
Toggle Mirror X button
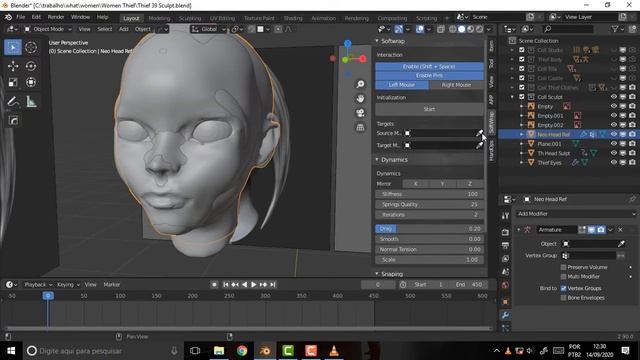416,184
